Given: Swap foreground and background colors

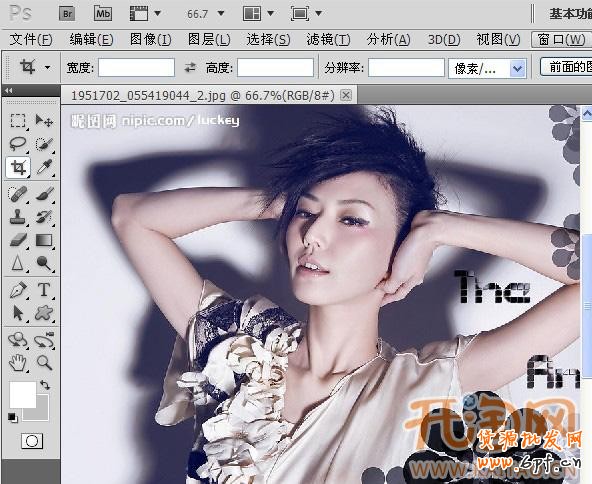Looking at the screenshot, I should pyautogui.click(x=45, y=385).
